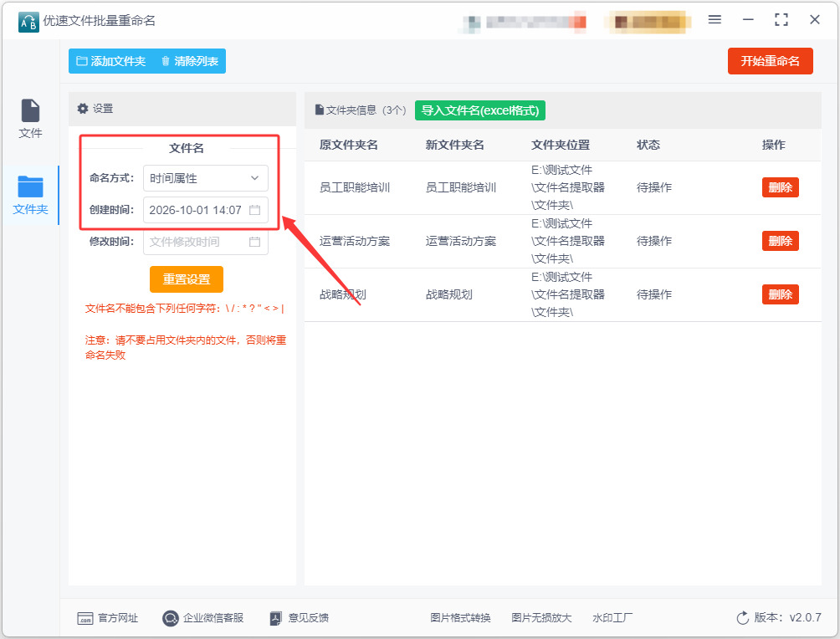Click the 重置设置 button

click(x=187, y=279)
